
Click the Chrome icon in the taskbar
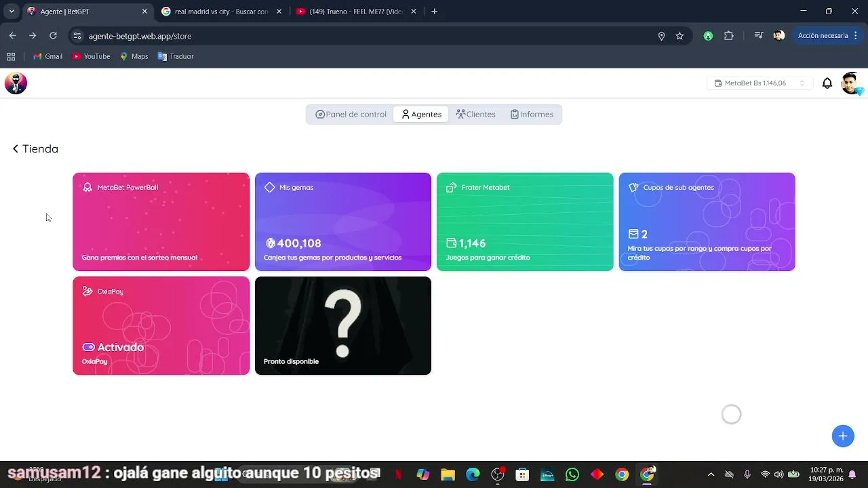(622, 474)
